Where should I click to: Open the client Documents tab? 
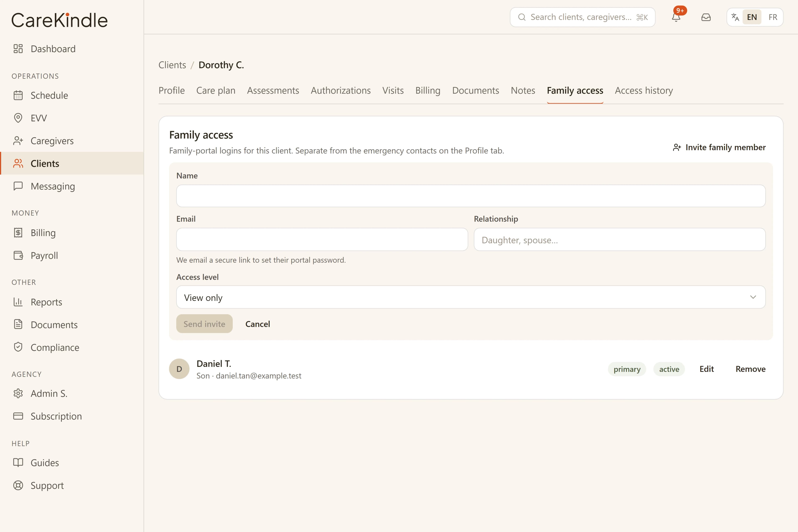[x=476, y=91]
